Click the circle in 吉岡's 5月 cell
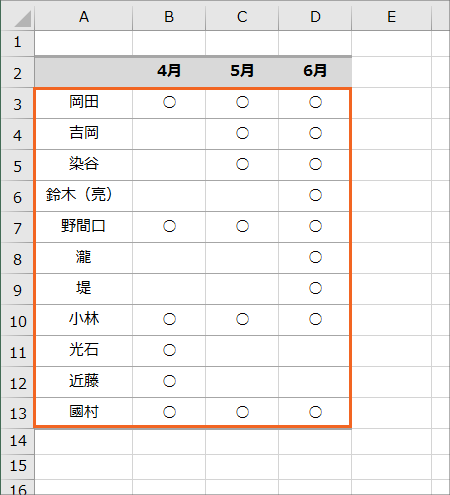450x495 pixels. coord(242,133)
